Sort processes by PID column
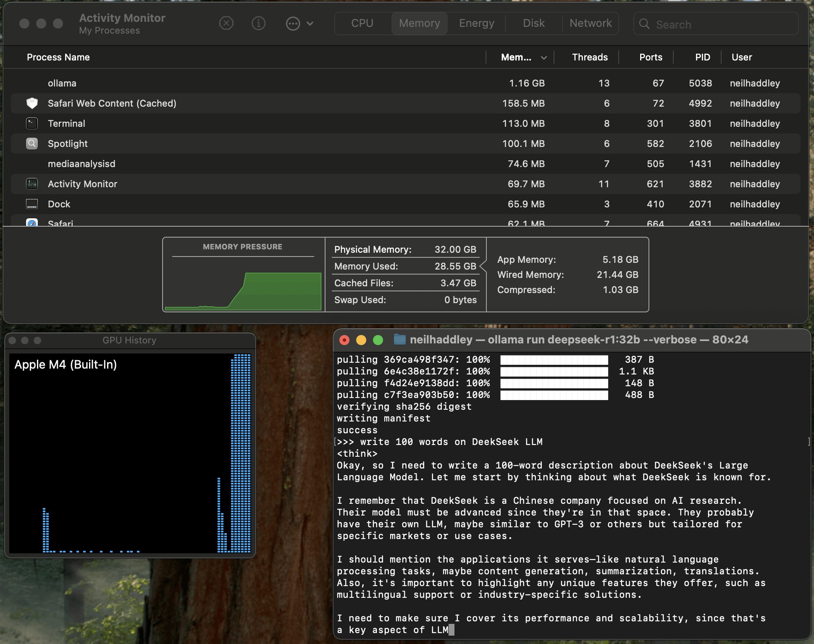This screenshot has width=814, height=644. pos(702,57)
